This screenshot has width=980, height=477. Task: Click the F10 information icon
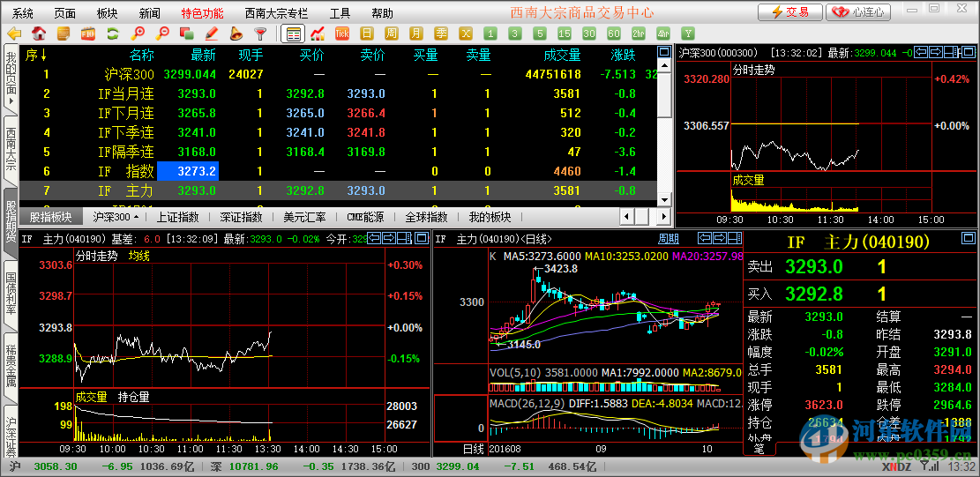(x=87, y=34)
